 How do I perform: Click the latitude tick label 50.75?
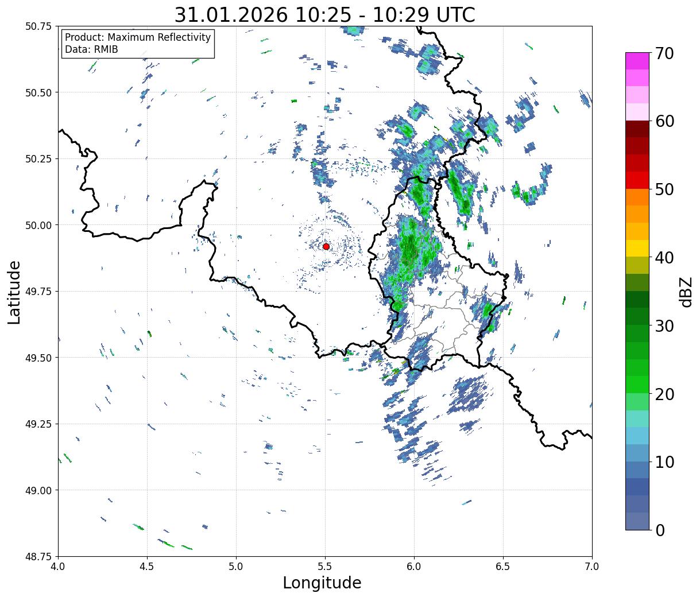[x=39, y=26]
